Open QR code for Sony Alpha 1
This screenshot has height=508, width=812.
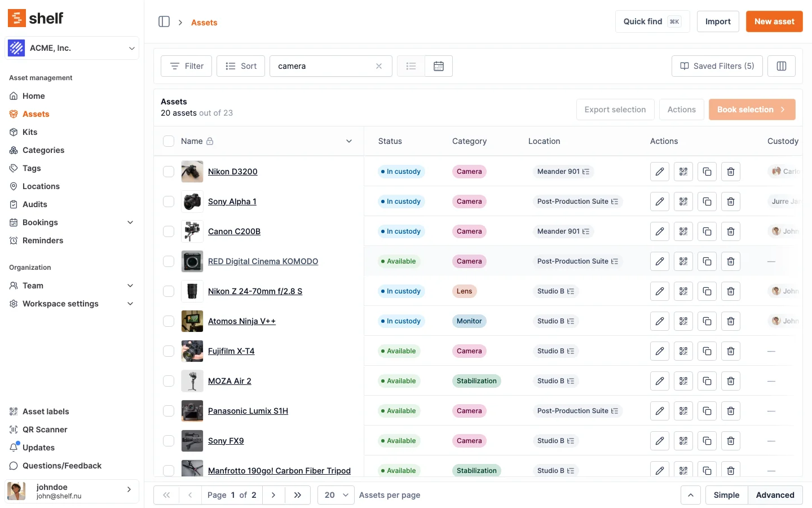pos(683,202)
